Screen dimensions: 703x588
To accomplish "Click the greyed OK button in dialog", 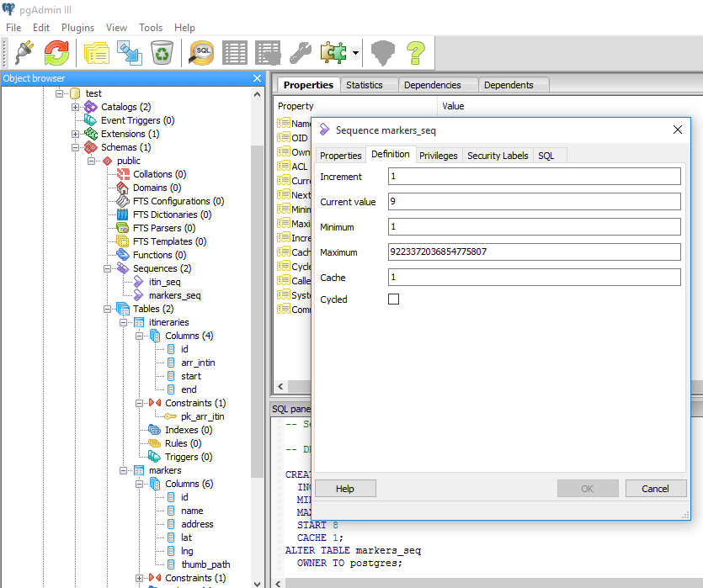I will tap(588, 489).
